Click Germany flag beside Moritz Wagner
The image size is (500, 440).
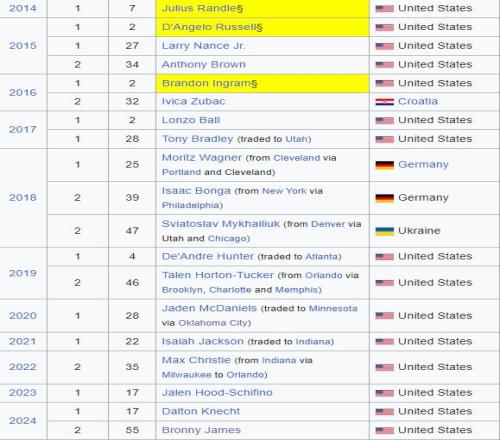tap(385, 165)
